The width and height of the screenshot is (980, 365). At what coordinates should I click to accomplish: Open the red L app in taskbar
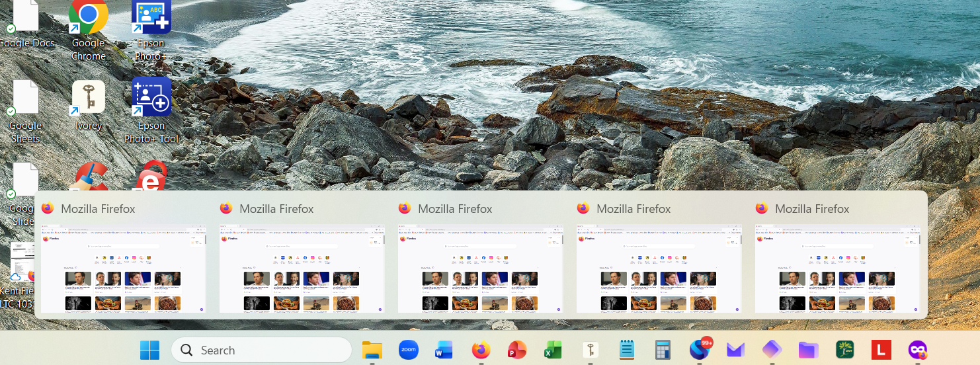click(x=881, y=350)
